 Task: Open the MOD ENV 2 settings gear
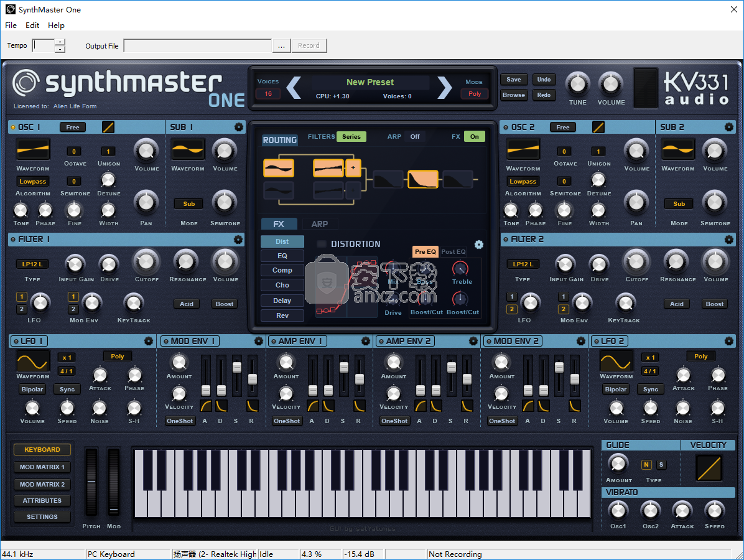[581, 341]
